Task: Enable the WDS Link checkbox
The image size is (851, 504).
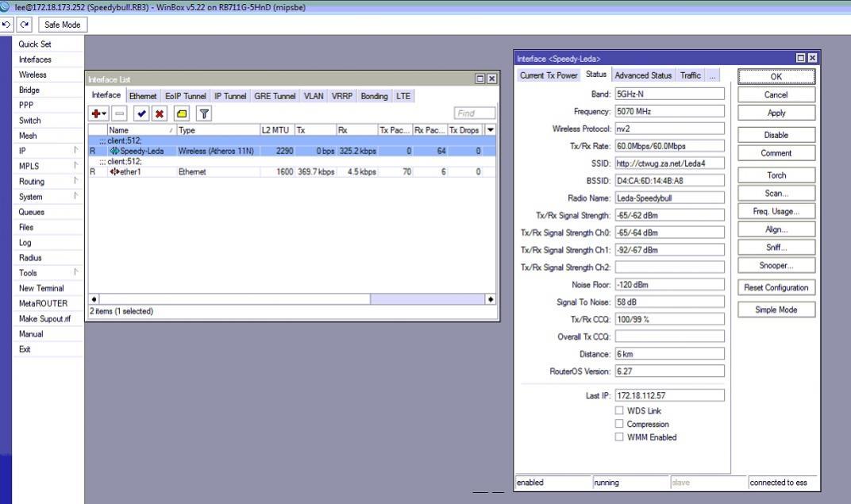Action: point(619,410)
